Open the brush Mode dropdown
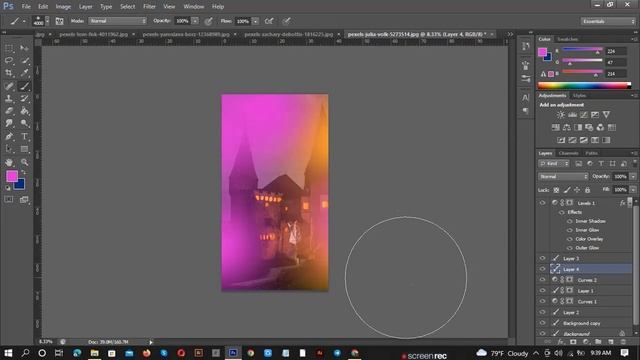Viewport: 640px width, 360px height. (118, 21)
